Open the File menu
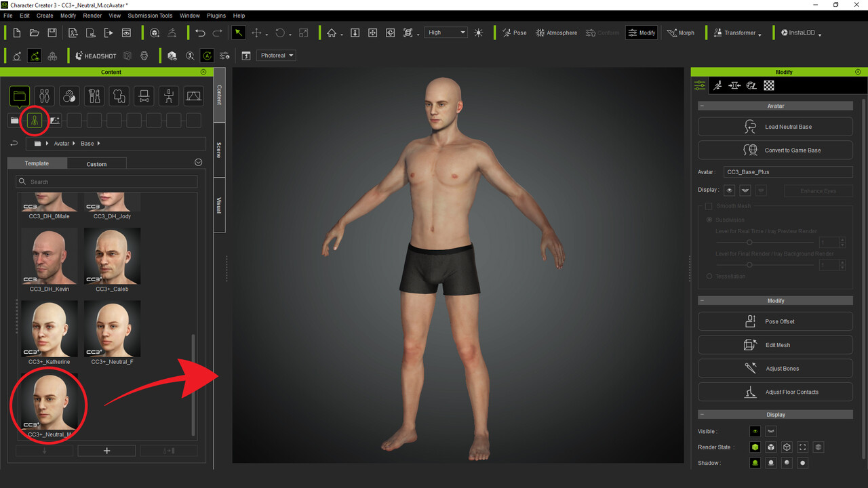 (8, 16)
